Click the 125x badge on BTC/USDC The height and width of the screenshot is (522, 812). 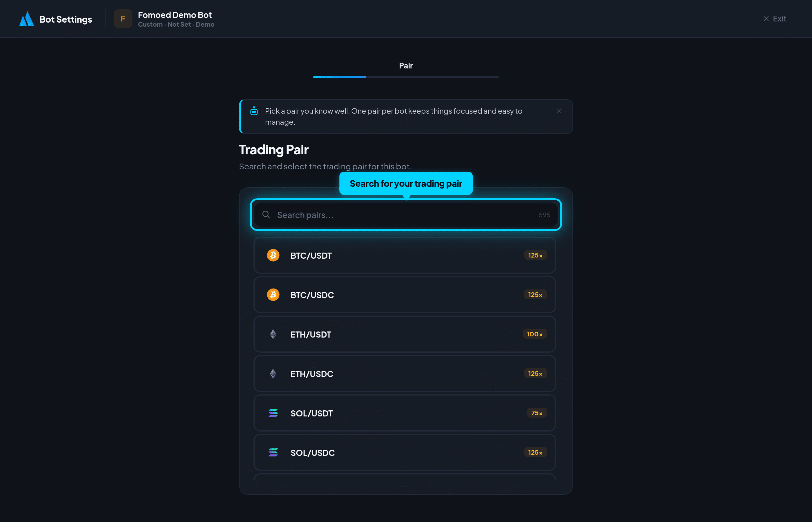[x=535, y=295]
